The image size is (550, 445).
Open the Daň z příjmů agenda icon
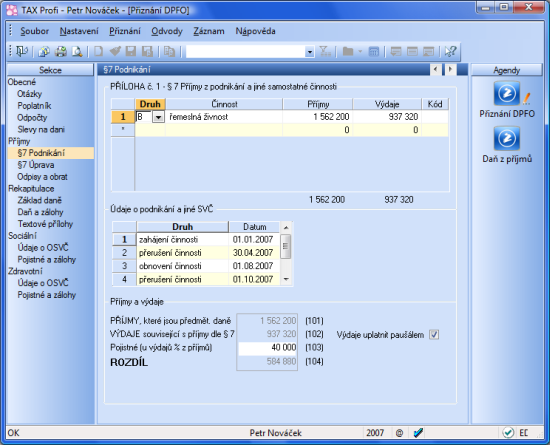pyautogui.click(x=507, y=139)
